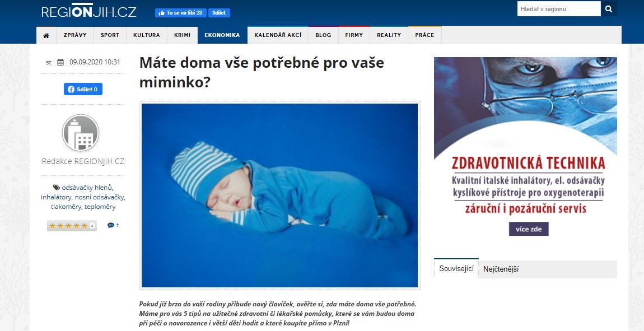Like the page with To se mi líbí

(181, 13)
